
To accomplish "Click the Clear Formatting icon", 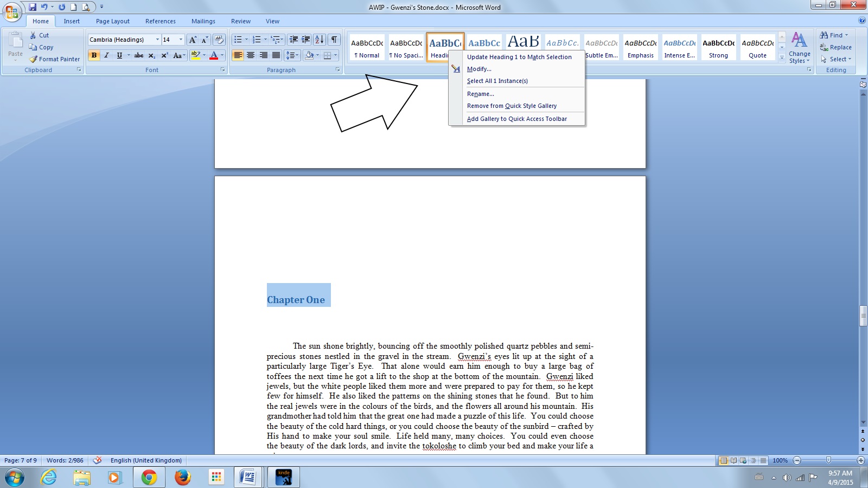I will coord(219,40).
